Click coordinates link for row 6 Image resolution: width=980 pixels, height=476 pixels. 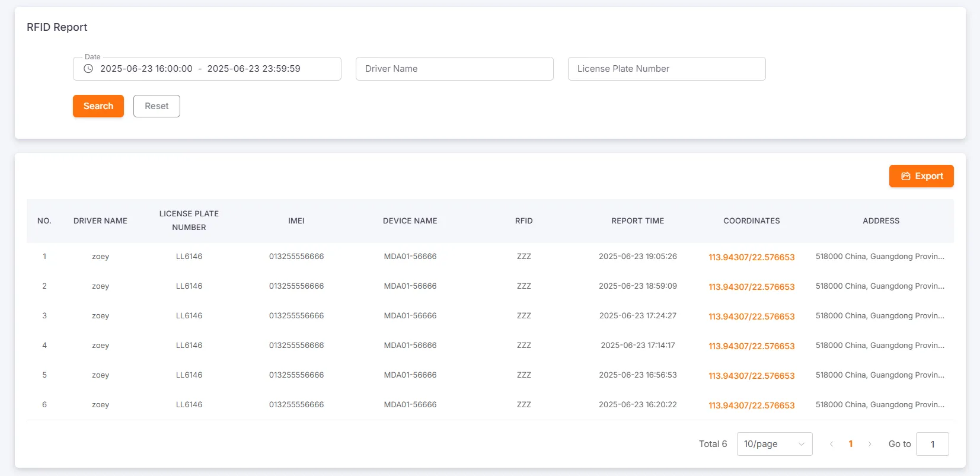pos(751,405)
